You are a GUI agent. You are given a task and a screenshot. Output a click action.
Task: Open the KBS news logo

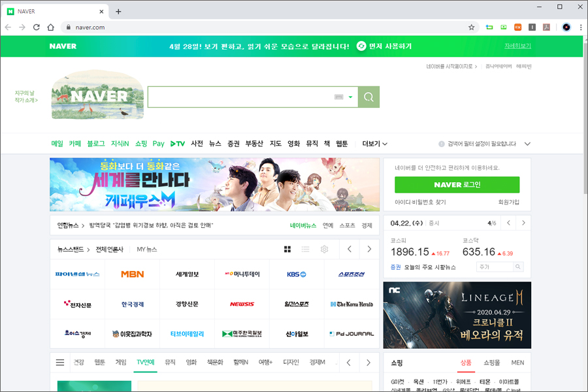pos(297,274)
